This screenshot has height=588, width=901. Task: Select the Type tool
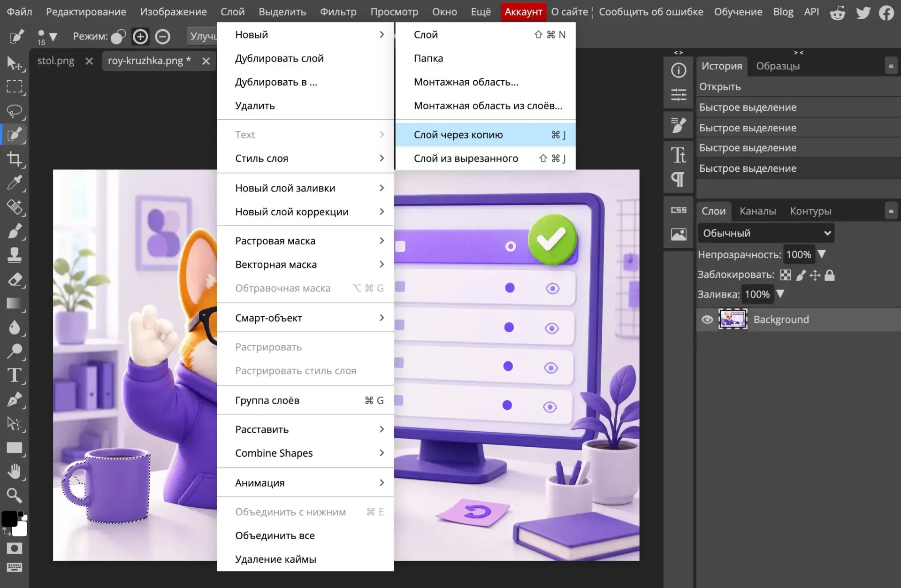[14, 375]
